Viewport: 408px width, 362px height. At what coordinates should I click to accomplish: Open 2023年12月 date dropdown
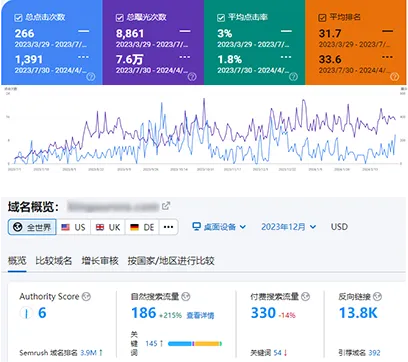289,227
